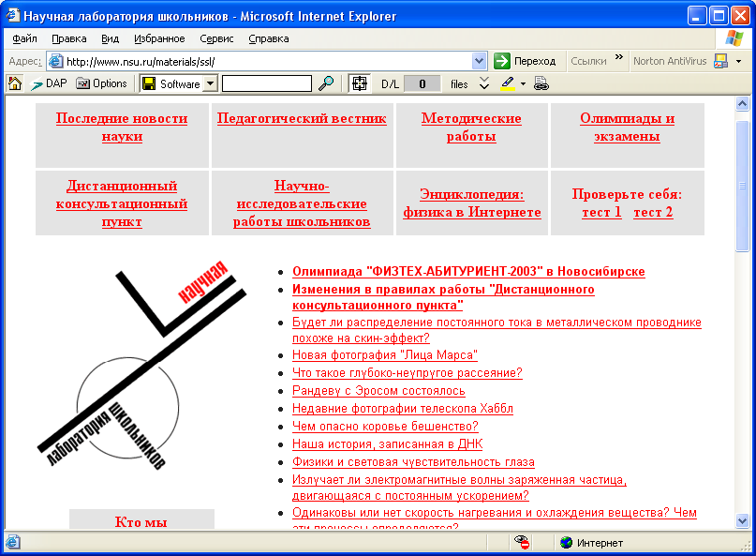Click the crosshair target icon in the toolbar

click(359, 84)
